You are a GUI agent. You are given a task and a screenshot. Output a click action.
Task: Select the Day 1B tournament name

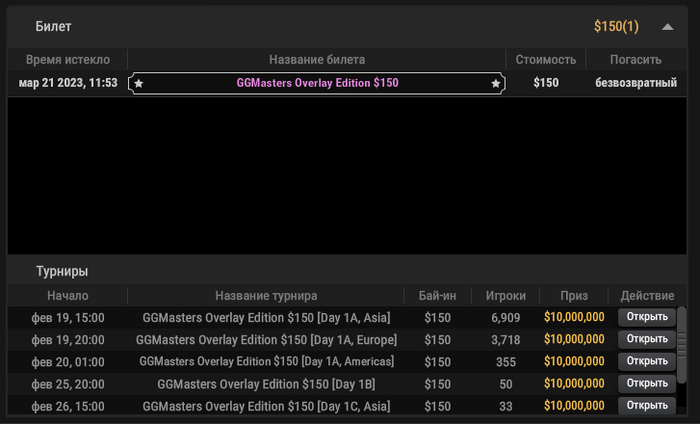(266, 384)
